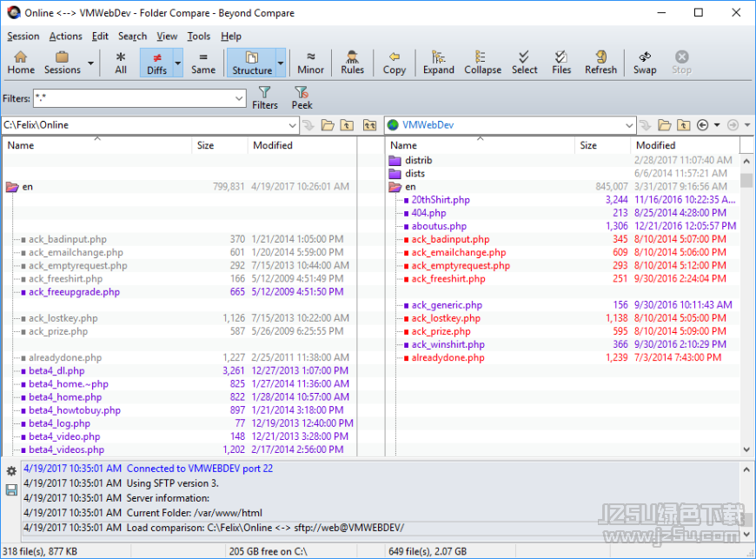Sort right pane by Name column header

point(481,145)
